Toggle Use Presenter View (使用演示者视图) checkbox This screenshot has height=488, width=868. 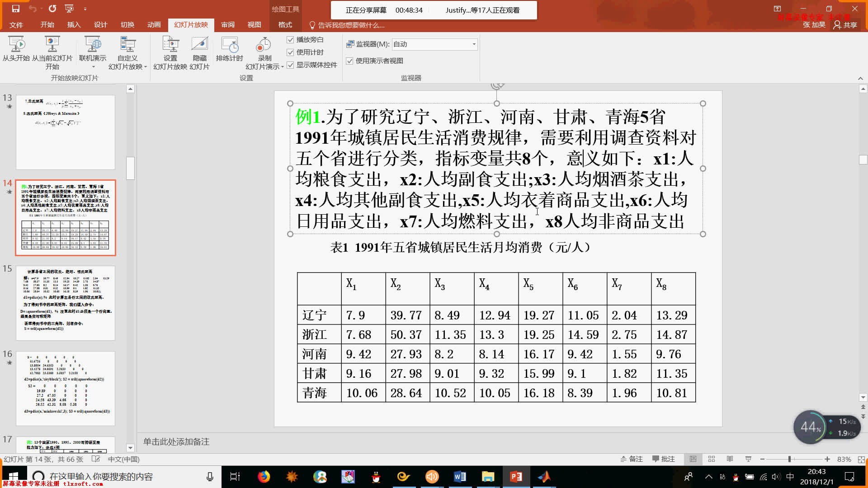click(x=349, y=61)
